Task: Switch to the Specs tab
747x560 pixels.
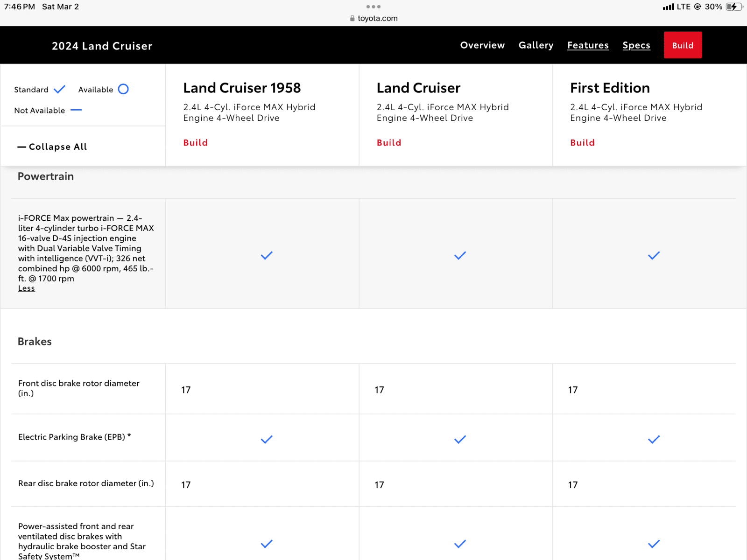Action: click(636, 45)
